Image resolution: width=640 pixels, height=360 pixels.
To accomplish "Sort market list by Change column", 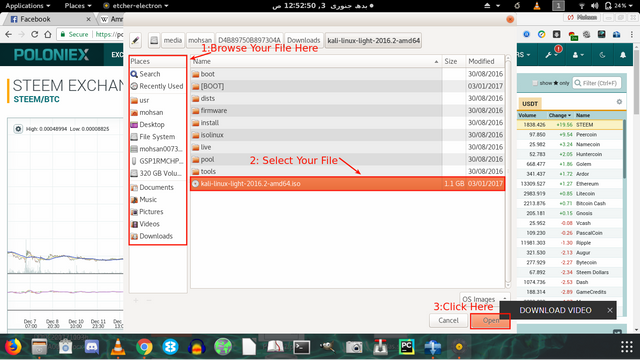I will point(560,115).
